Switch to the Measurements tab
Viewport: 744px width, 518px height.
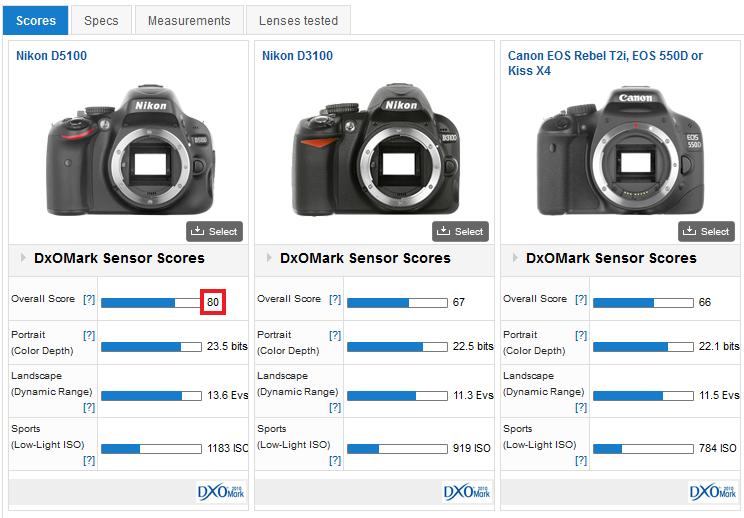coord(189,20)
